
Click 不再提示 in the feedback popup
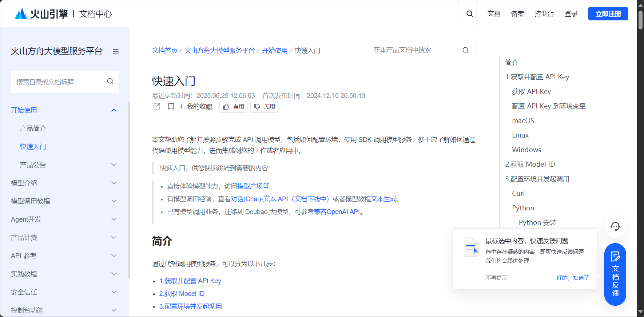pyautogui.click(x=496, y=278)
